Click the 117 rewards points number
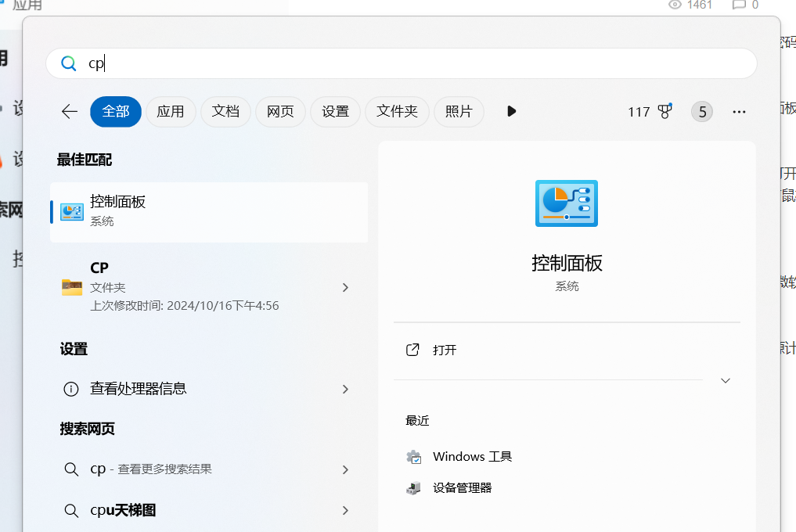The height and width of the screenshot is (532, 796). click(639, 112)
